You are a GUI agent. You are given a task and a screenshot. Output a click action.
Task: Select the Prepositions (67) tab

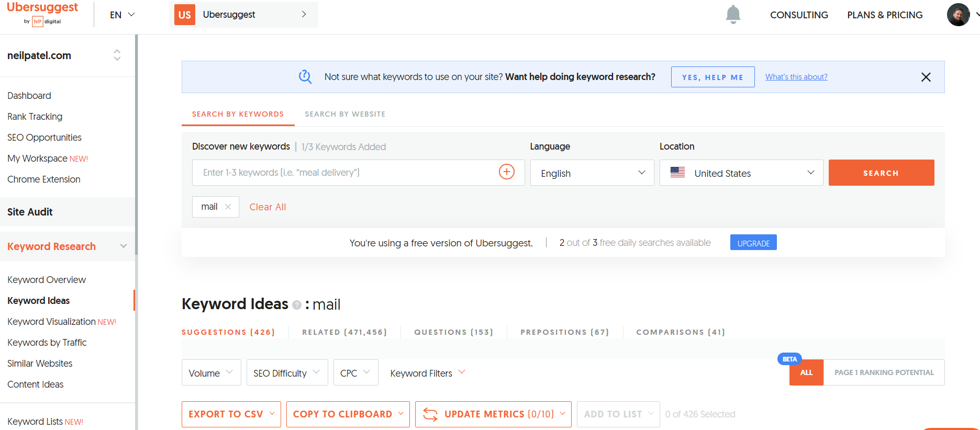(x=565, y=332)
